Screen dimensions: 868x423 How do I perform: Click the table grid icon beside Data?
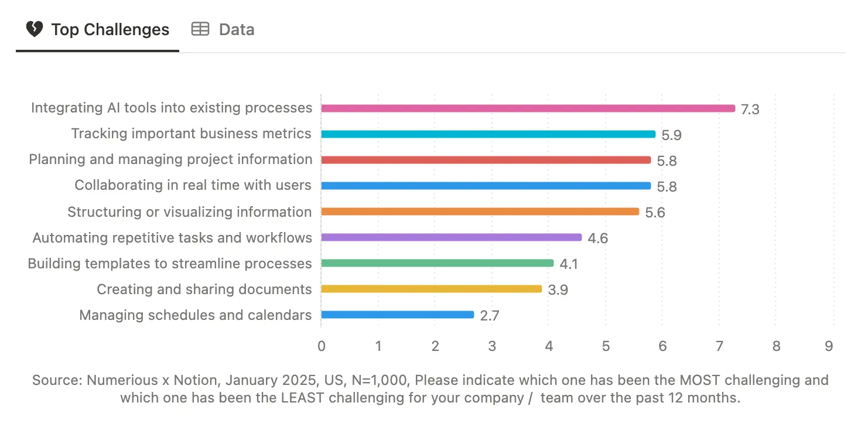pyautogui.click(x=200, y=29)
